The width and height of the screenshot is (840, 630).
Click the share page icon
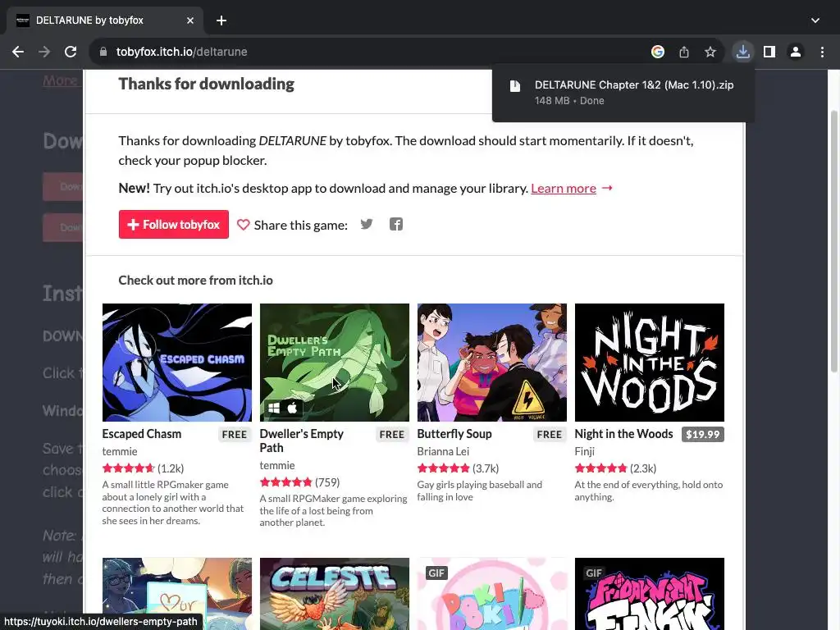coord(684,52)
